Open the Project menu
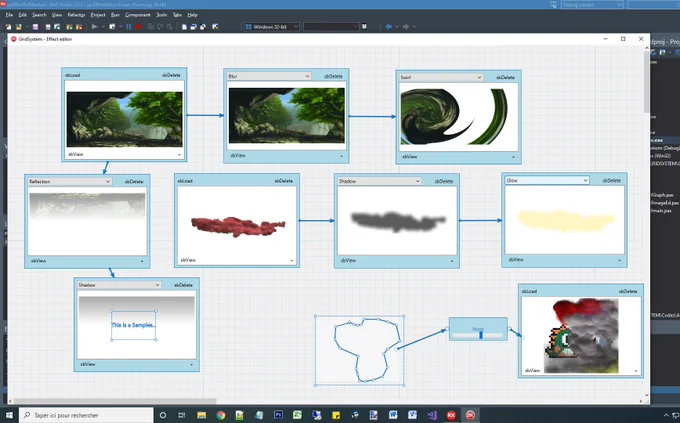This screenshot has height=423, width=680. [x=98, y=15]
